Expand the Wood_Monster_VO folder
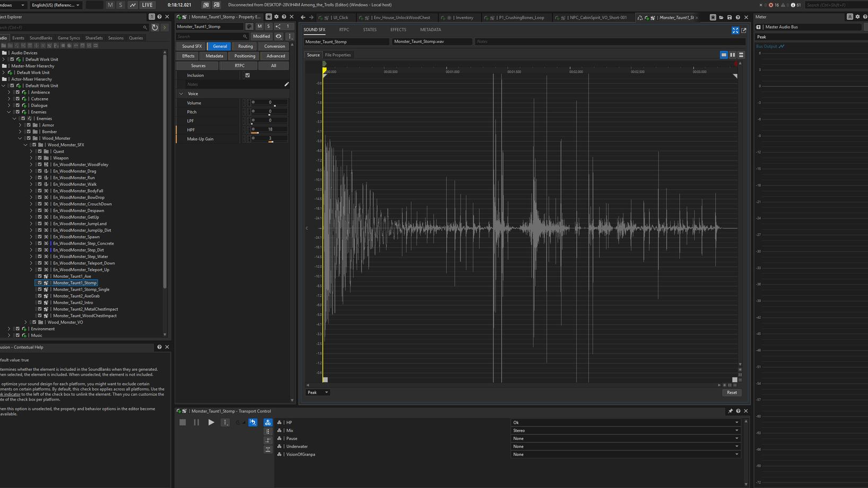868x488 pixels. [x=25, y=322]
